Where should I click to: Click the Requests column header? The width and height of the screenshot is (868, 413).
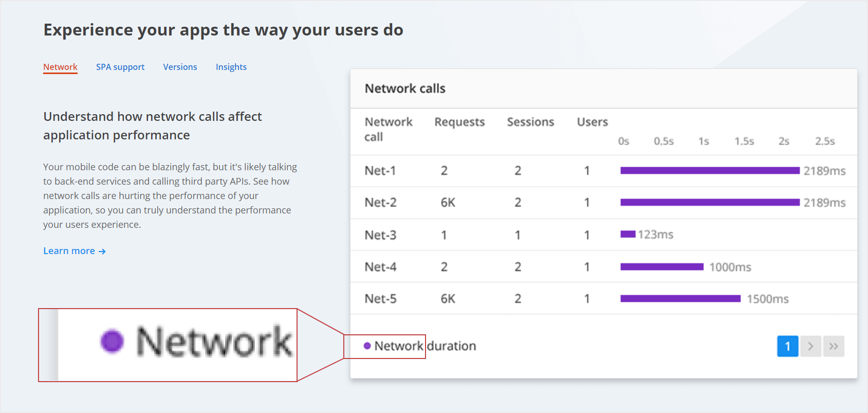tap(459, 122)
